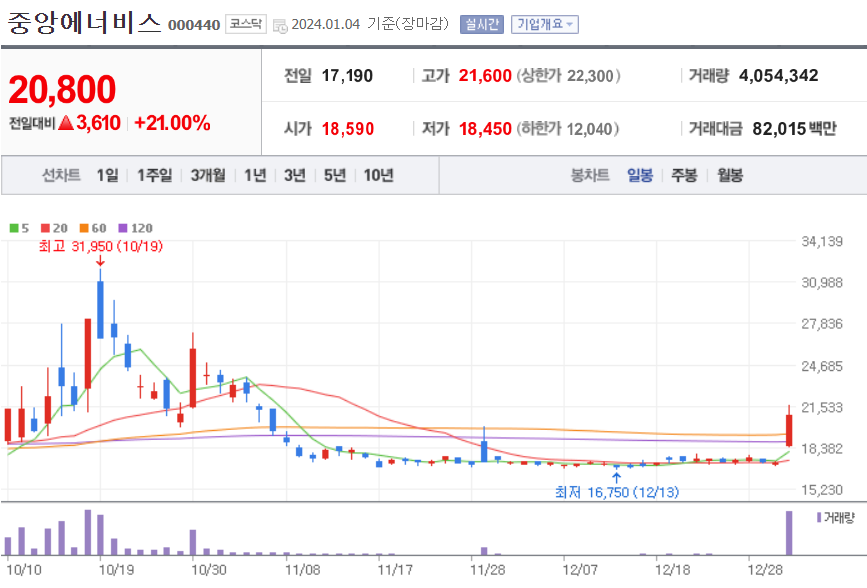The image size is (867, 588).
Task: Show the 1년 line chart
Action: [x=255, y=175]
